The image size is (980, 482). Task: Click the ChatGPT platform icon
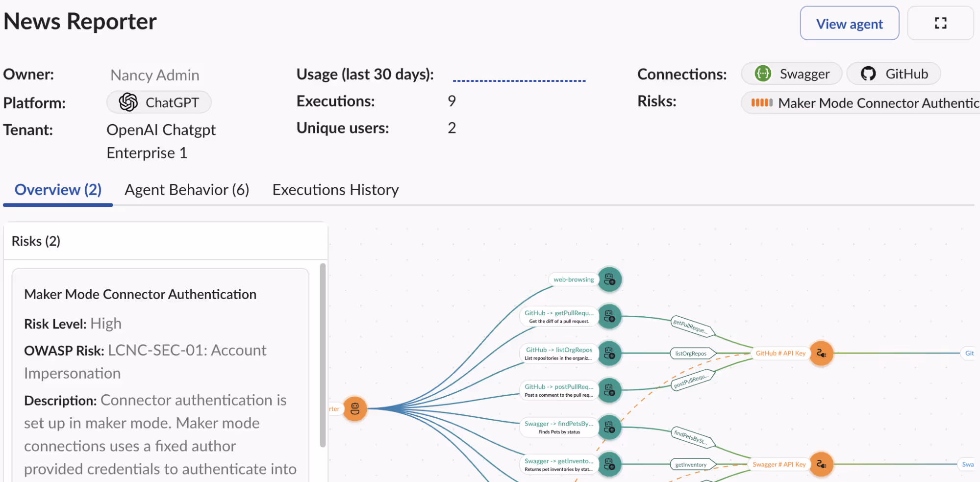(128, 102)
